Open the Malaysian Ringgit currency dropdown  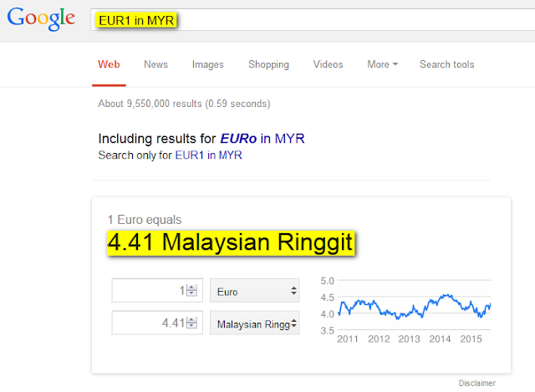click(x=254, y=323)
